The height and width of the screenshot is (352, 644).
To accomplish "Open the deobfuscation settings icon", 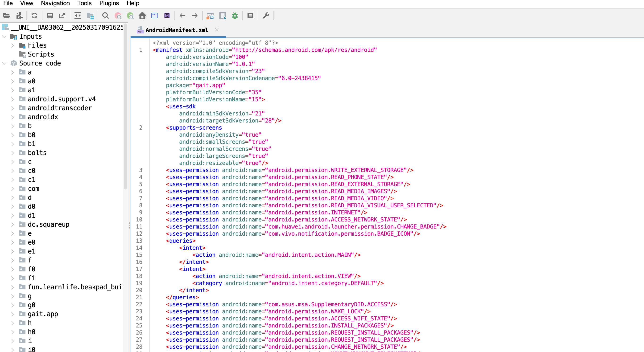I will (x=210, y=16).
